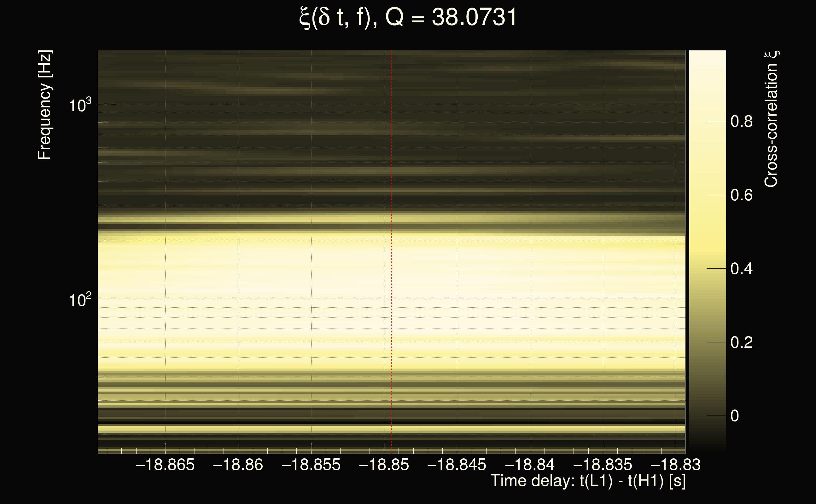Click the Time delay t(L1) - t(H1) axis label
This screenshot has width=816, height=504.
coord(588,481)
